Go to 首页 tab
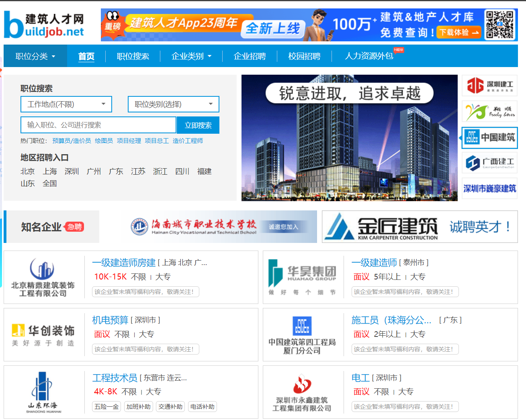 point(86,56)
